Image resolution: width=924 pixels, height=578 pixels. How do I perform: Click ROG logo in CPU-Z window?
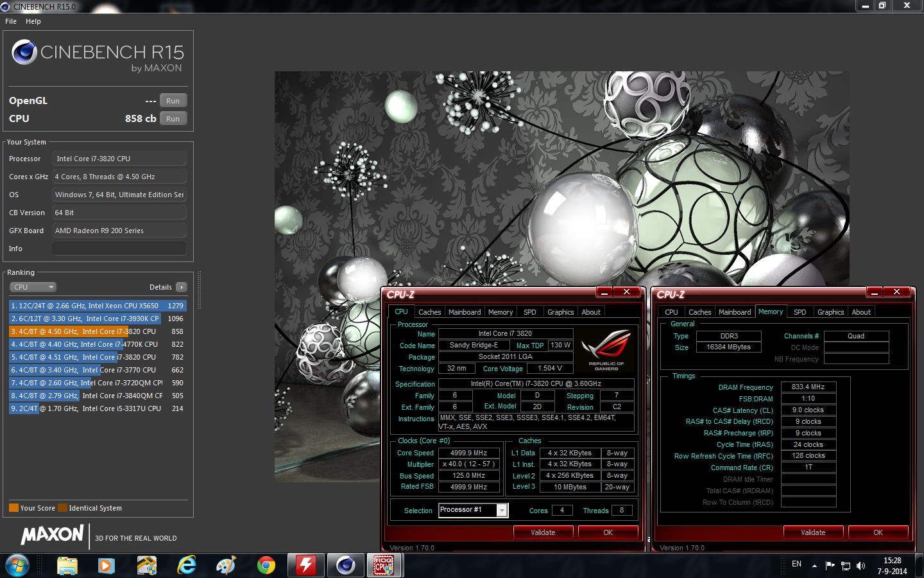606,349
